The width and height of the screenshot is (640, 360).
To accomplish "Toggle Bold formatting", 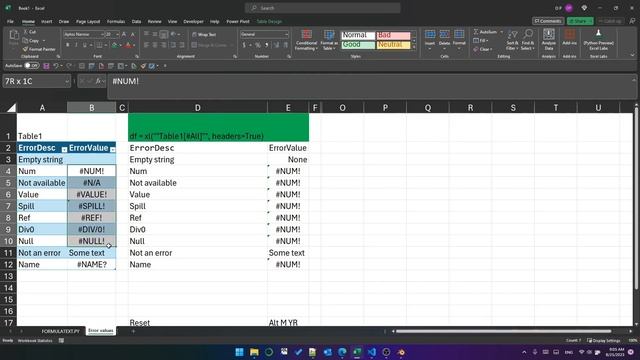I will [67, 45].
